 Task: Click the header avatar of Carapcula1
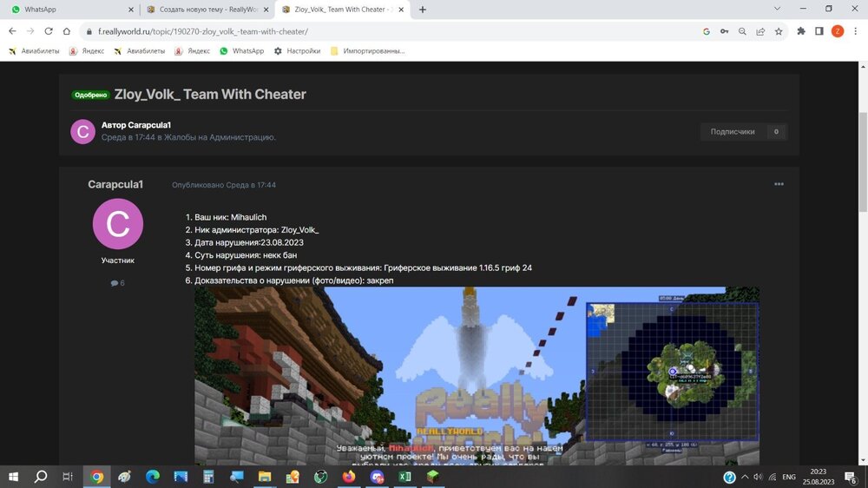(82, 131)
